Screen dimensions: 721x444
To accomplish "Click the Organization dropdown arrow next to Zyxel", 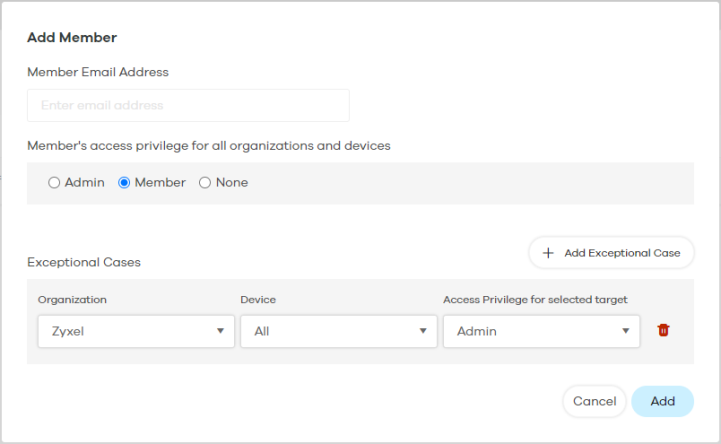I will (x=220, y=331).
